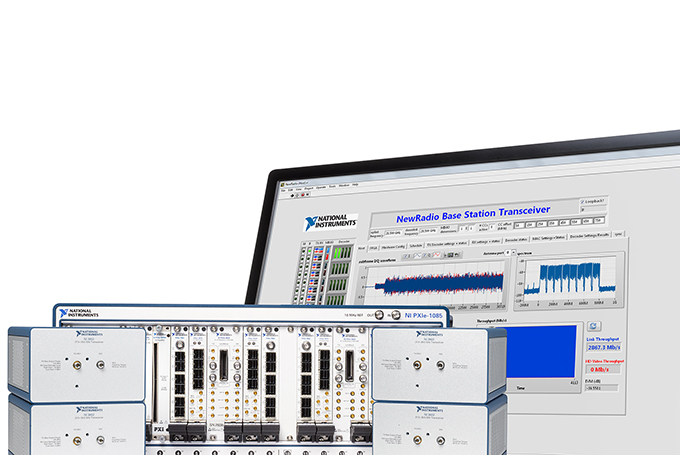This screenshot has width=680, height=455.
Task: Click the blue Throughput (Mb/s) chart area
Action: pos(541,352)
